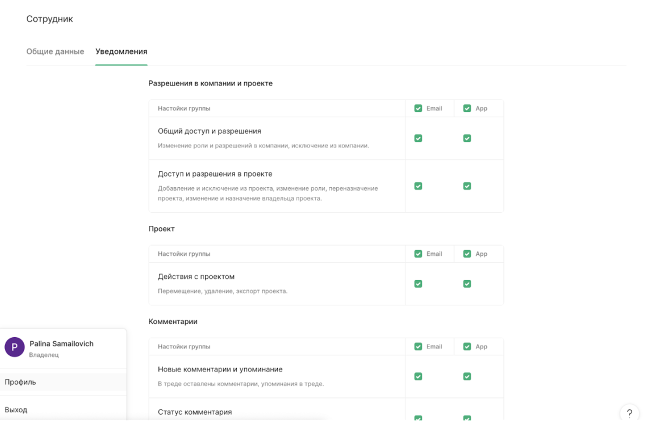
Task: Open Профиль from the user menu
Action: click(x=20, y=382)
